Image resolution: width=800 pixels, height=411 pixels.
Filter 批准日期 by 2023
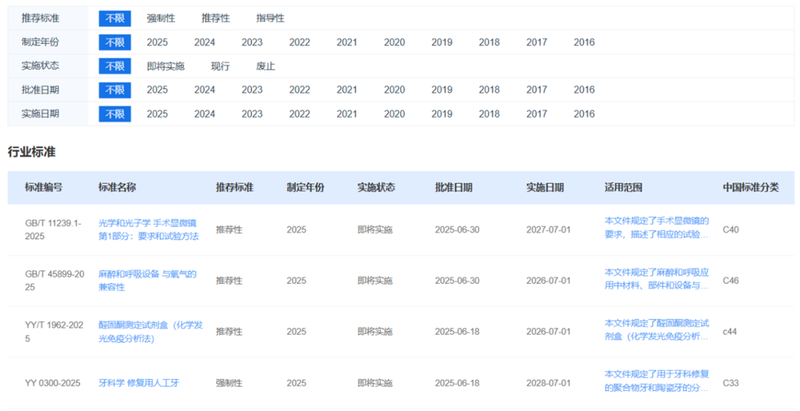[252, 90]
